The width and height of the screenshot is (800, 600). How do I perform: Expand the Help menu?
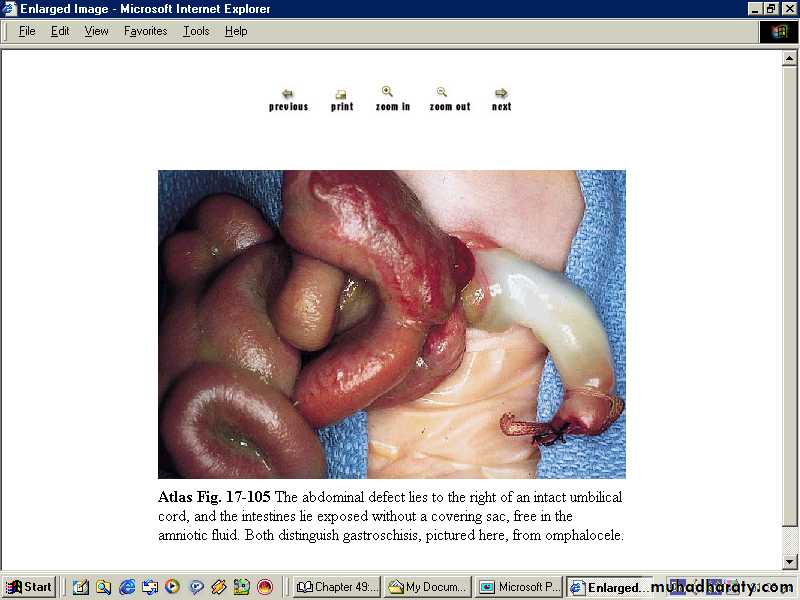coord(236,31)
